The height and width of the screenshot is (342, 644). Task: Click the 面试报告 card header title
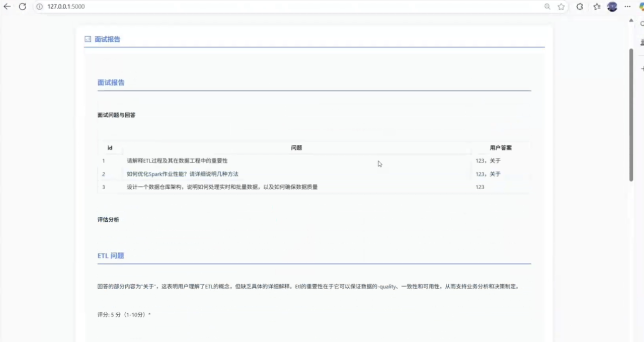click(x=108, y=39)
